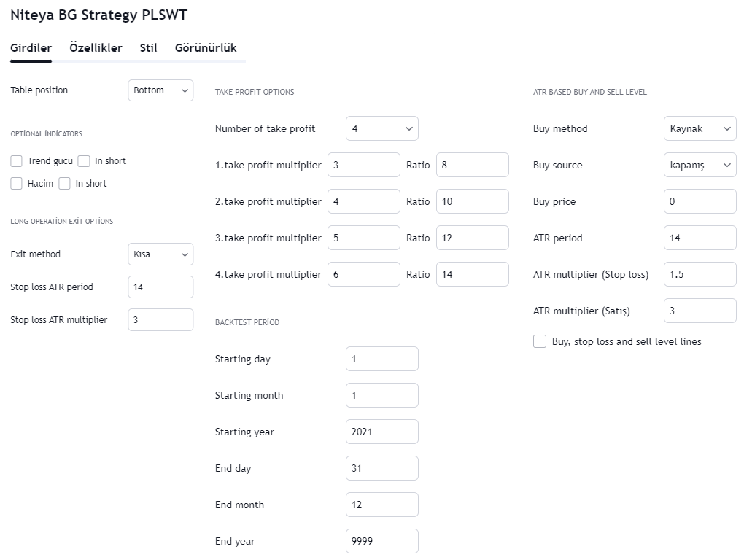Toggle the Hacim checkbox
744x560 pixels.
pos(17,184)
